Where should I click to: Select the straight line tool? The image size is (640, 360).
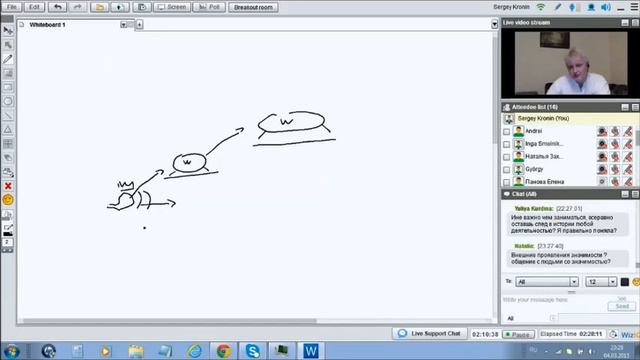(x=8, y=116)
